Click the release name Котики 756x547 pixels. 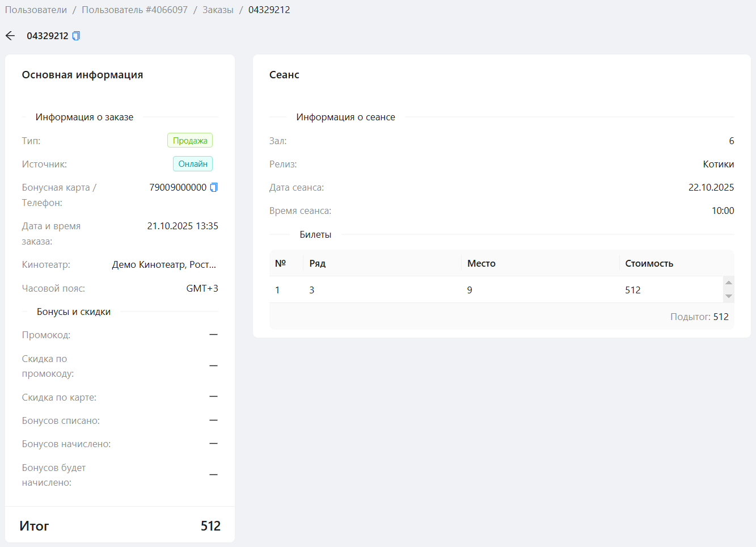(718, 164)
